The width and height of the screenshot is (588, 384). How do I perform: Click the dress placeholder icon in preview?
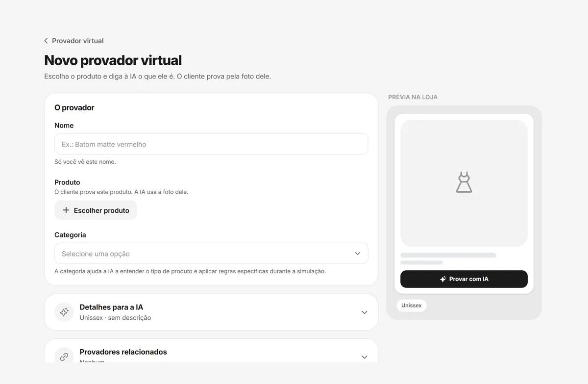click(x=464, y=182)
